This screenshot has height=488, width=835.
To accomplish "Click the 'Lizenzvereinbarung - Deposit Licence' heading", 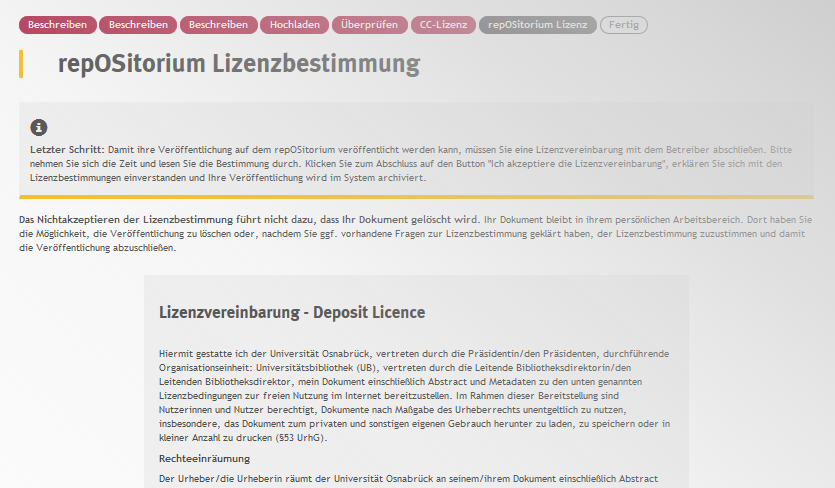I will [292, 312].
